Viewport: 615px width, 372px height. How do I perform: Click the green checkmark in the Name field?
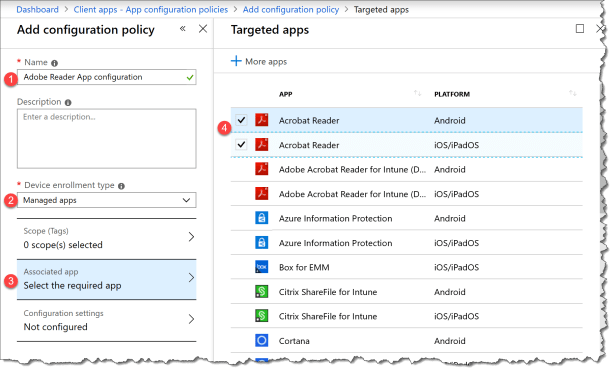point(190,77)
